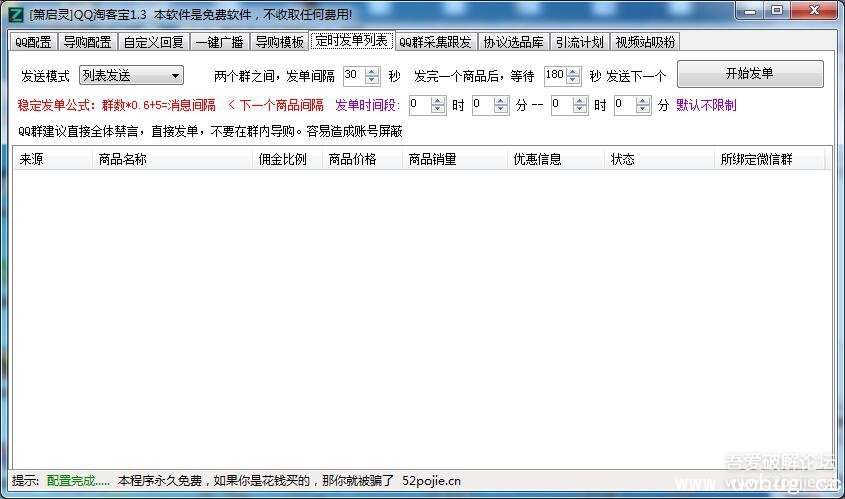Click the 状态 column header
Viewport: 845px width, 499px height.
659,159
